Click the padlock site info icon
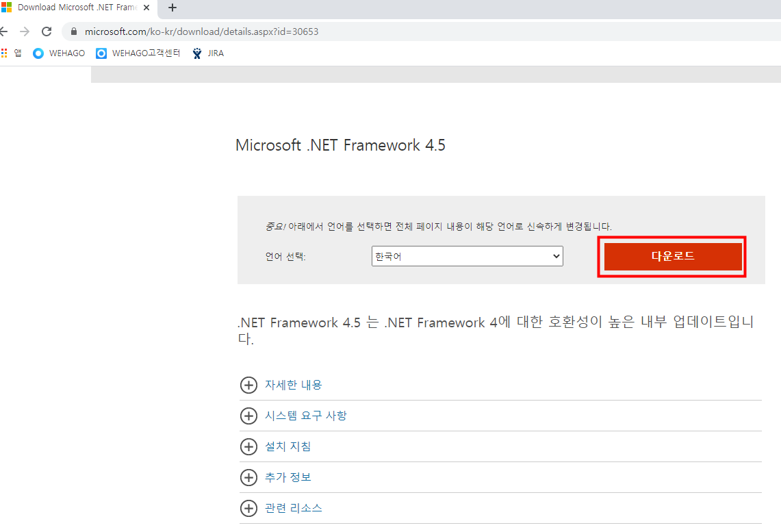Viewport: 781px width, 532px height. tap(74, 31)
